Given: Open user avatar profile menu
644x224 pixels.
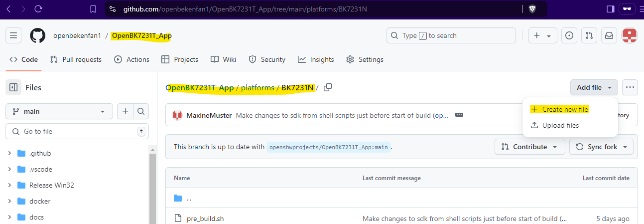Looking at the screenshot, I should [630, 35].
